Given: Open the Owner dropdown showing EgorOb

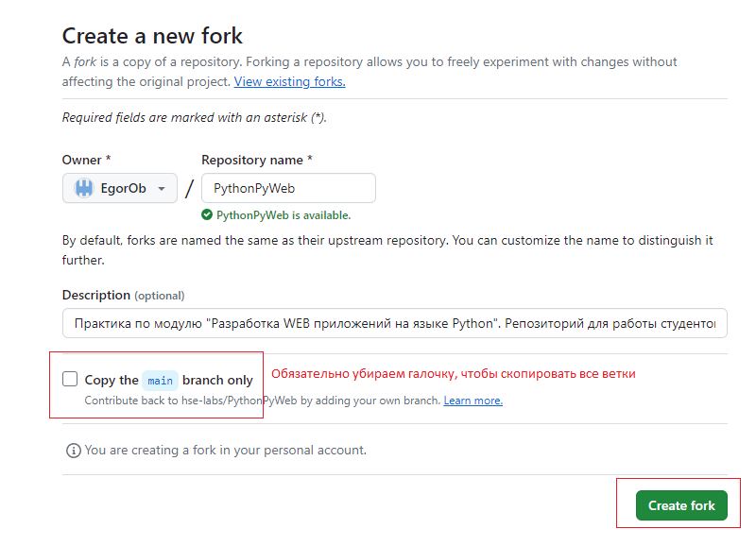Looking at the screenshot, I should coord(119,188).
